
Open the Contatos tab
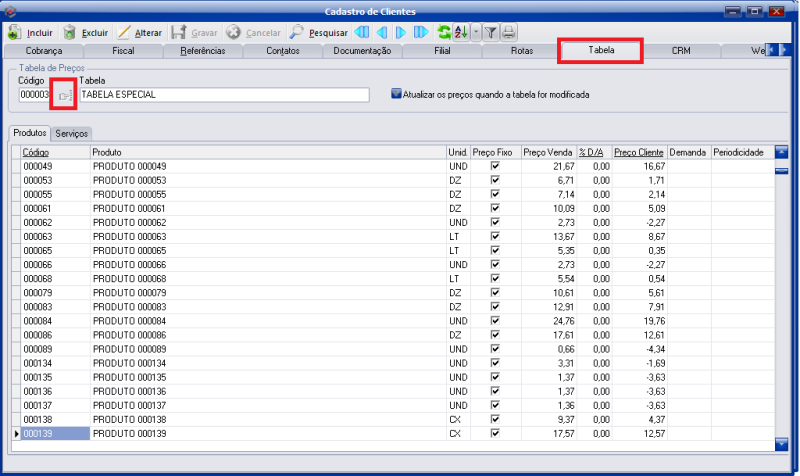pyautogui.click(x=283, y=51)
